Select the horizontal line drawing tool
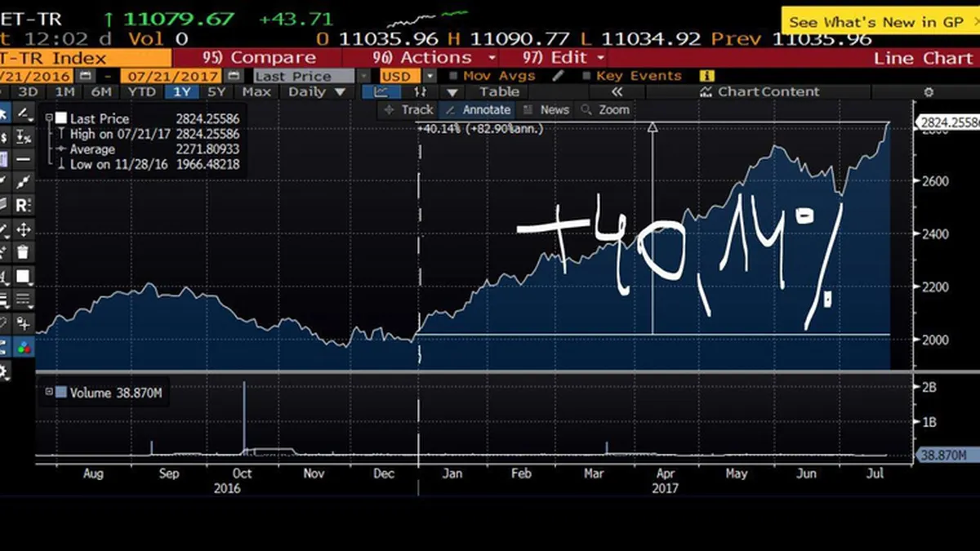Viewport: 980px width, 551px height. (24, 159)
